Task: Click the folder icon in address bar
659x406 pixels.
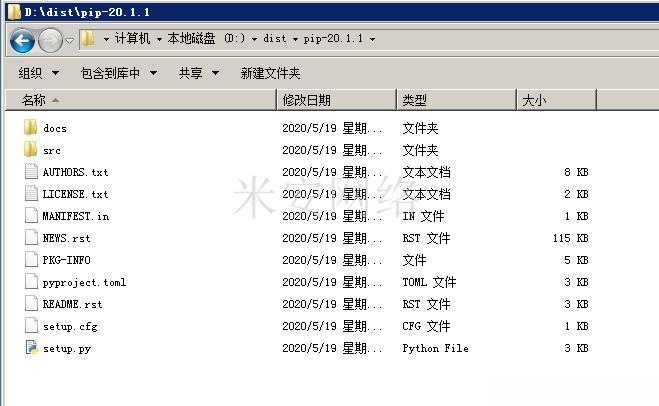Action: pyautogui.click(x=87, y=39)
